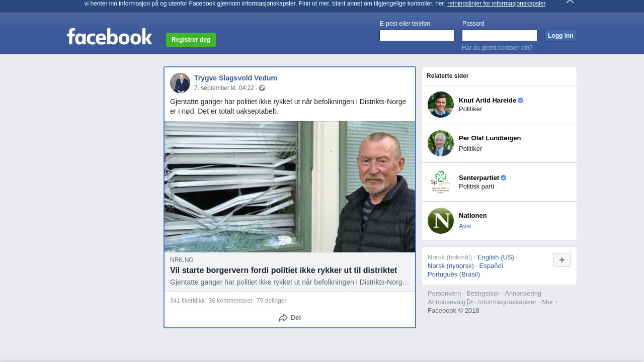The height and width of the screenshot is (362, 644).
Task: Click the Facebook logo
Action: click(109, 36)
